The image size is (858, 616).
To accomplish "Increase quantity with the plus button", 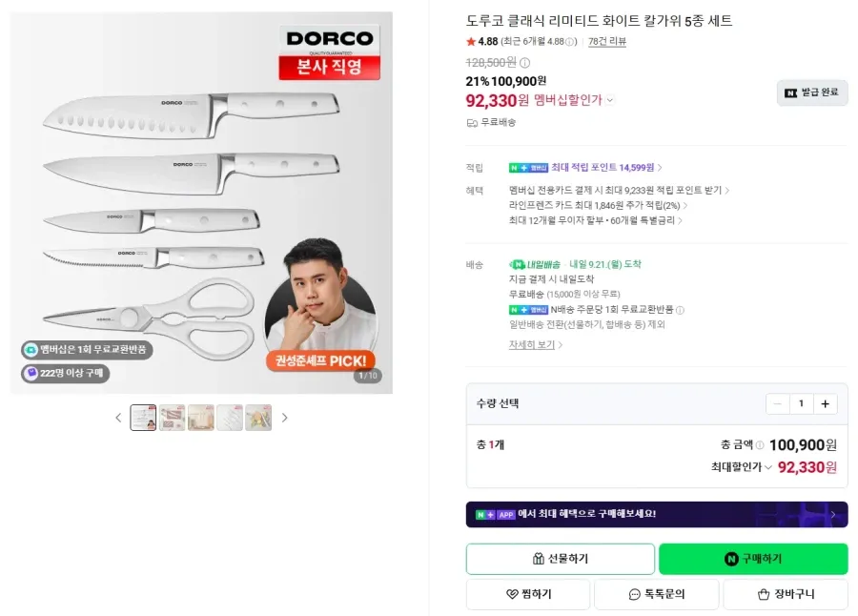I will (826, 404).
